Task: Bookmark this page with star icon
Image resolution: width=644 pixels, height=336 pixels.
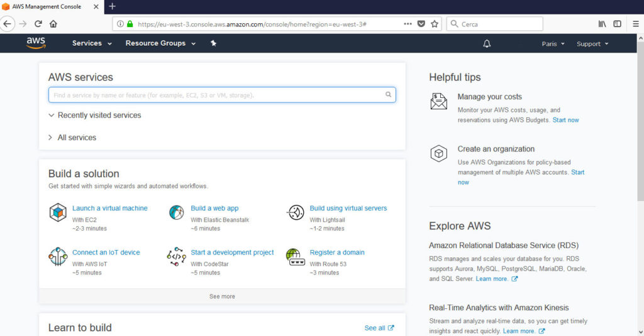Action: [x=435, y=24]
